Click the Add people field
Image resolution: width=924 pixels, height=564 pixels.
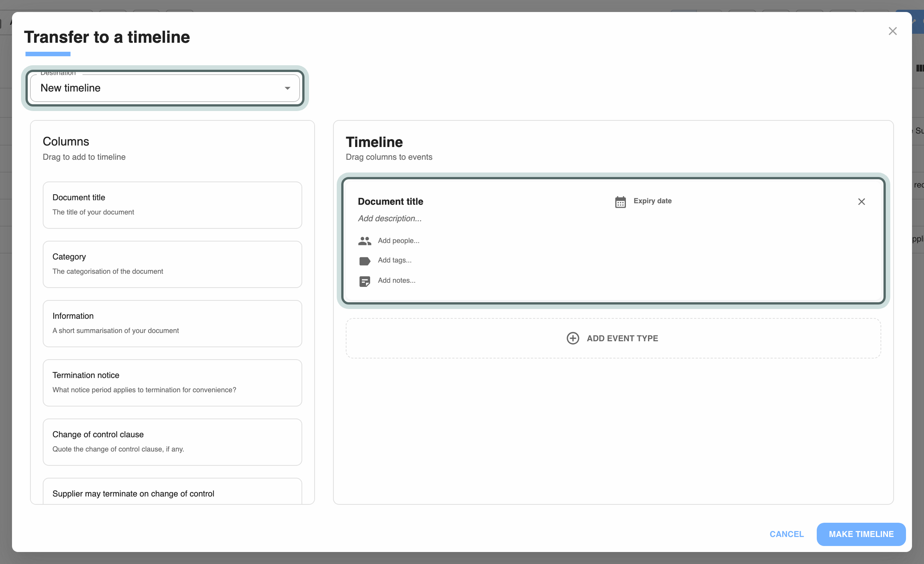coord(399,241)
